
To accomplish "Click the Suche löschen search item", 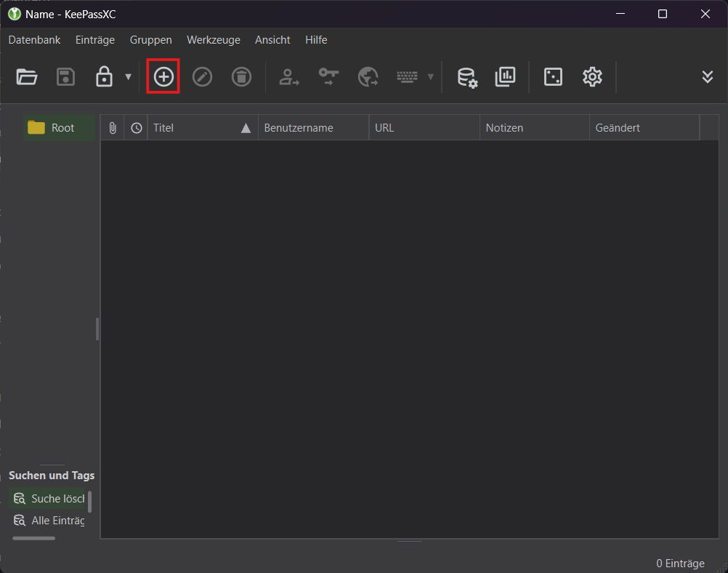I will [x=49, y=499].
